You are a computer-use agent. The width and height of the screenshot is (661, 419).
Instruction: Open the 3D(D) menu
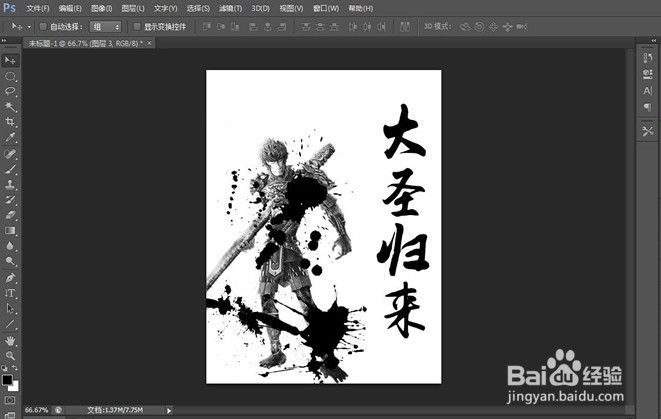coord(261,8)
